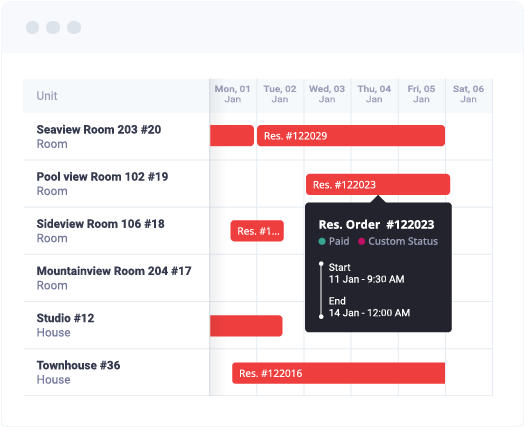524x427 pixels.
Task: Open the Mountainview Room 204 #17 unit
Action: tap(114, 271)
